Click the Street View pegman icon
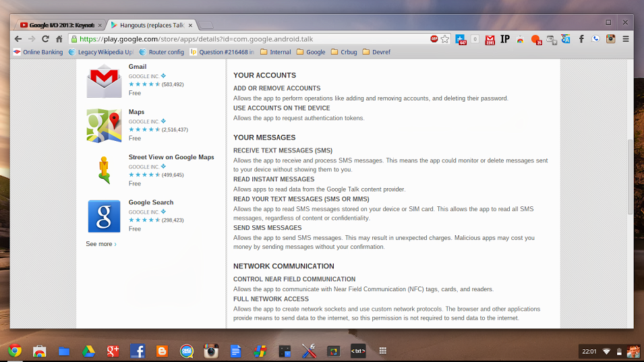644x362 pixels. point(104,170)
